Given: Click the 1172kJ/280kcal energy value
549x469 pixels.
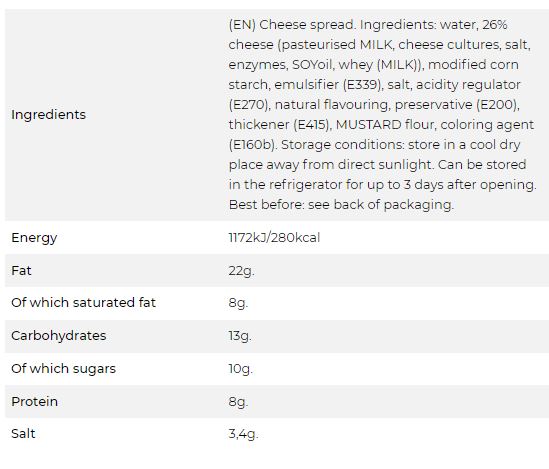Looking at the screenshot, I should (x=274, y=238).
